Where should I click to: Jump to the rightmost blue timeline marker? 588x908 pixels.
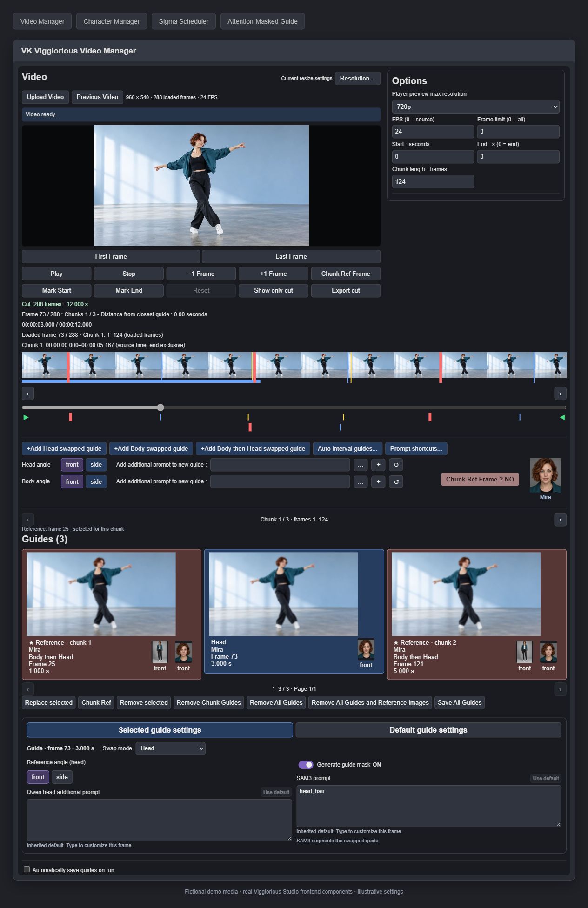coord(520,417)
